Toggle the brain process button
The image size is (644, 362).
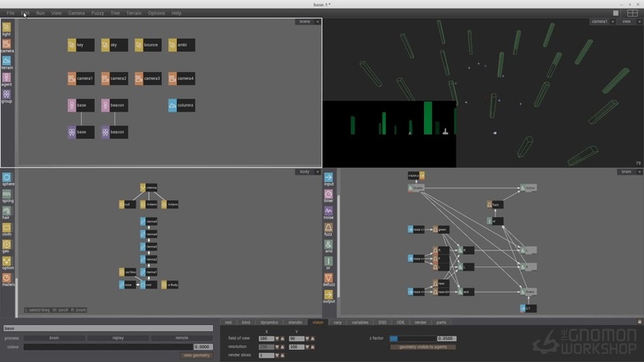54,337
